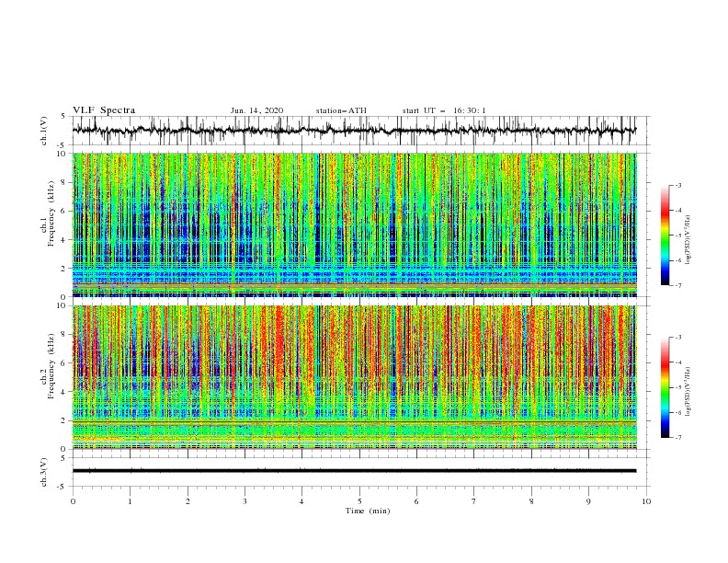Click the ch.2 colorbar log(PSD) label
Screen dimensions: 728x563
pos(688,392)
